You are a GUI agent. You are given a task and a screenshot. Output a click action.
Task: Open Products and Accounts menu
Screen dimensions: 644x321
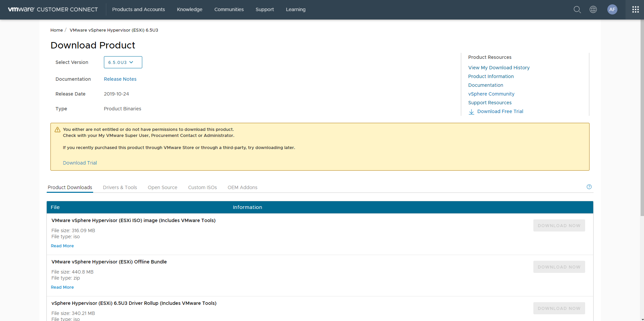pos(139,9)
